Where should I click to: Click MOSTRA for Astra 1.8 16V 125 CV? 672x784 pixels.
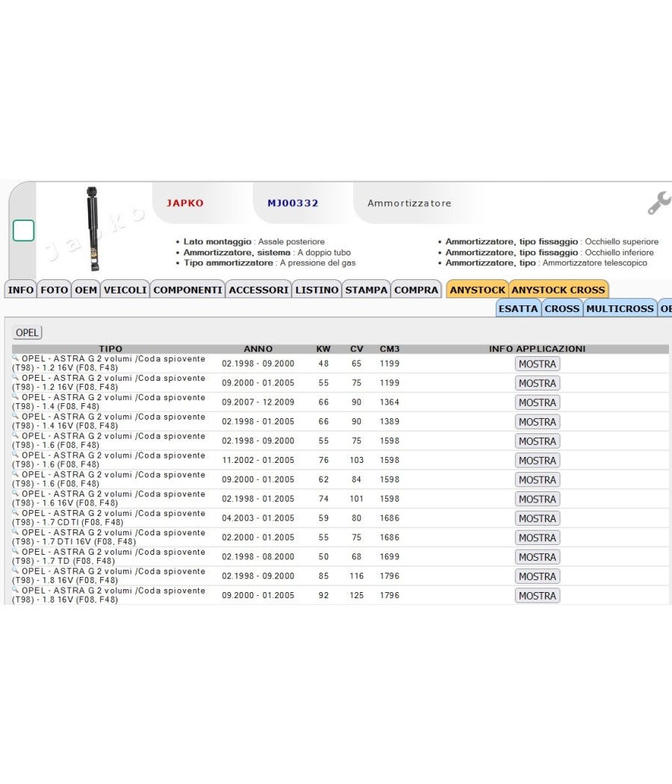pos(538,596)
